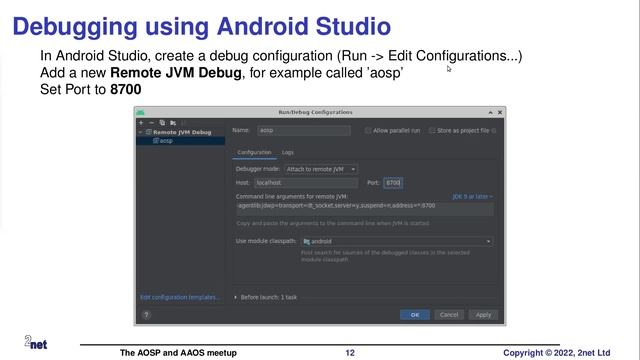Viewport: 640px width, 360px height.
Task: Confirm with the OK button
Action: tap(415, 315)
